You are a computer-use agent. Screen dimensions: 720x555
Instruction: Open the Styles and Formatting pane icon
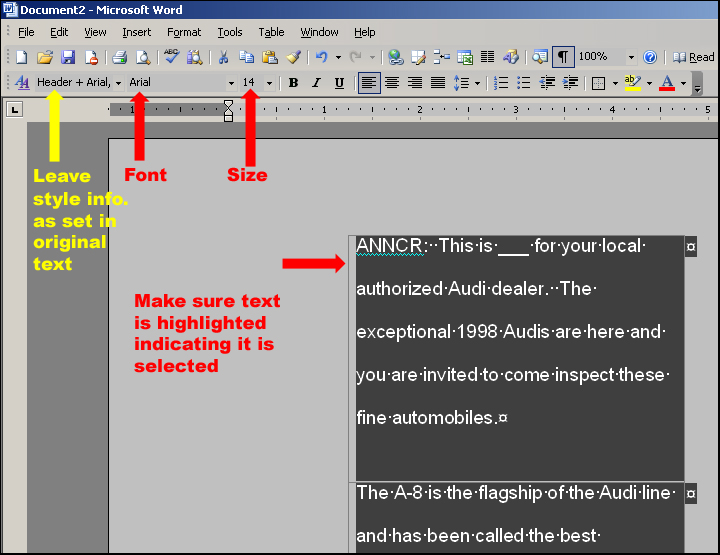click(22, 83)
